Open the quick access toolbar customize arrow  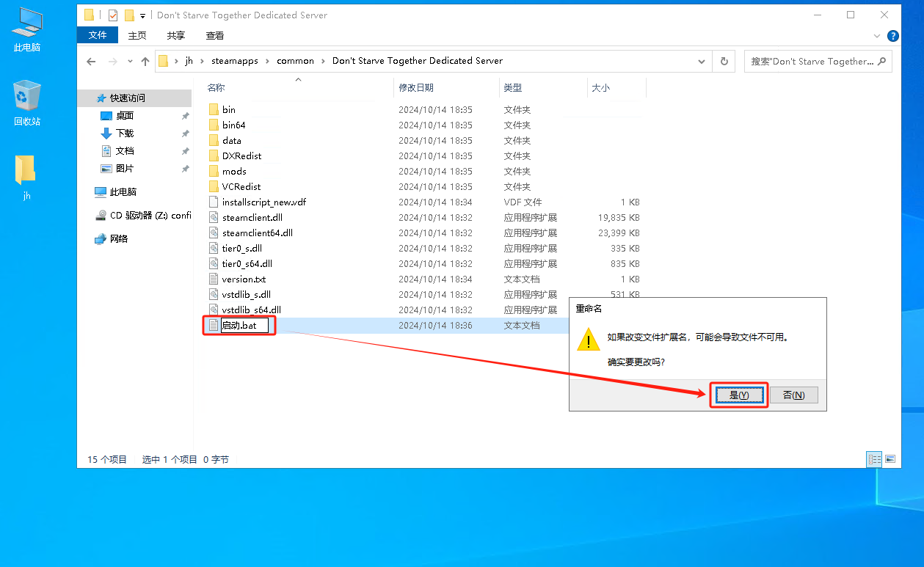click(x=142, y=15)
